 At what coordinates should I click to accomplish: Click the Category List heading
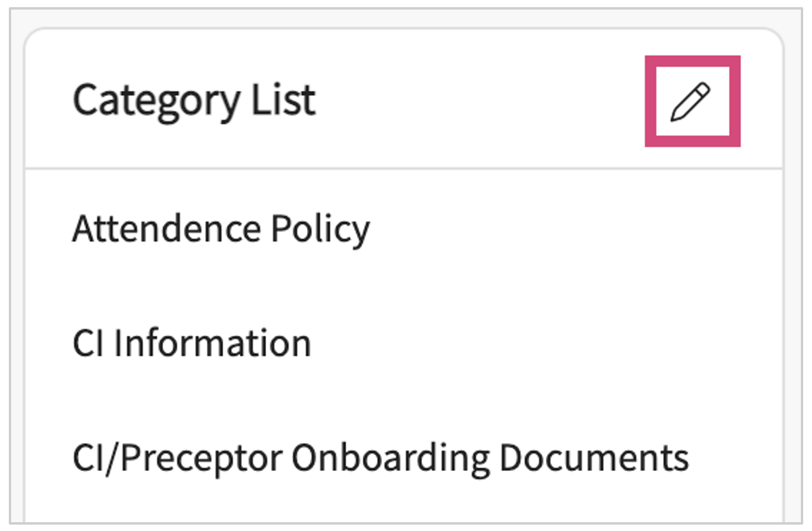point(194,101)
